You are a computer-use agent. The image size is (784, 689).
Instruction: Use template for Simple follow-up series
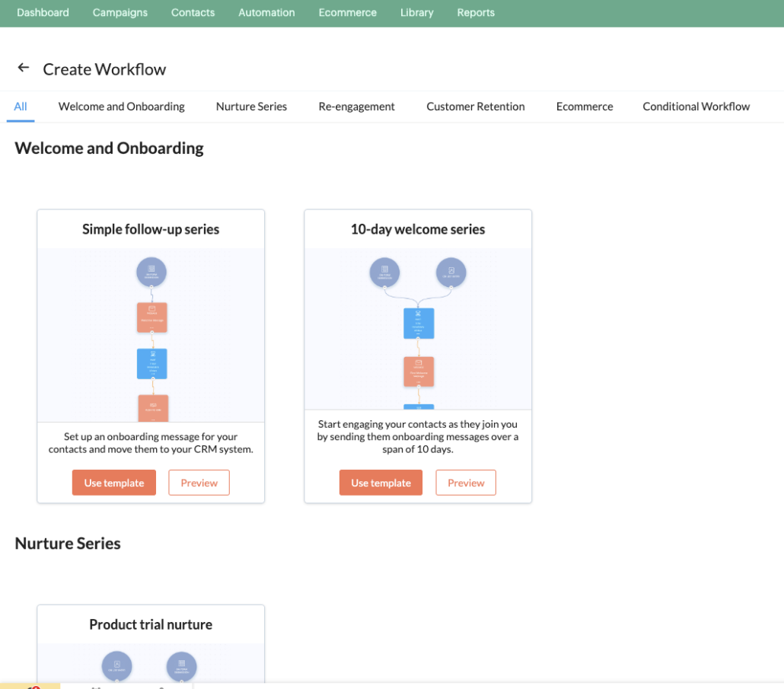click(x=114, y=483)
